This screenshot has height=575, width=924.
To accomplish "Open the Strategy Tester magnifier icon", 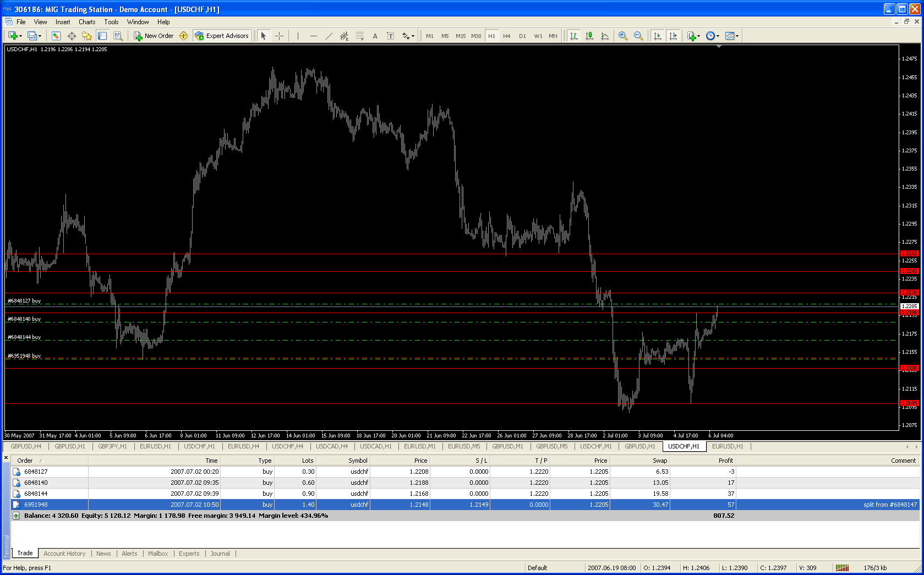I will pyautogui.click(x=118, y=36).
